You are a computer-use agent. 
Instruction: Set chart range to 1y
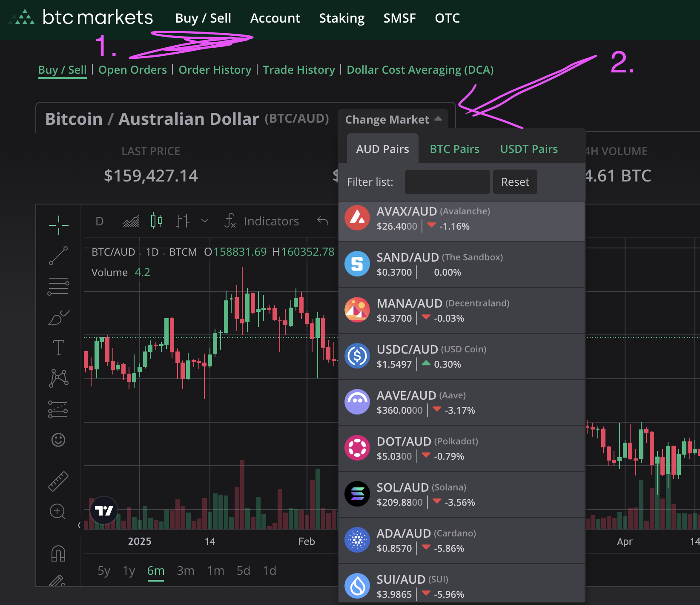pyautogui.click(x=129, y=570)
